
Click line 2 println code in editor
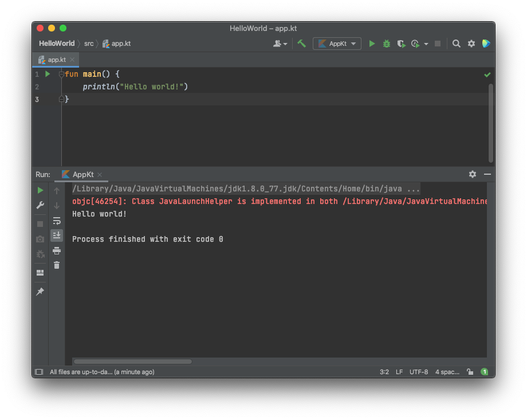tap(135, 87)
